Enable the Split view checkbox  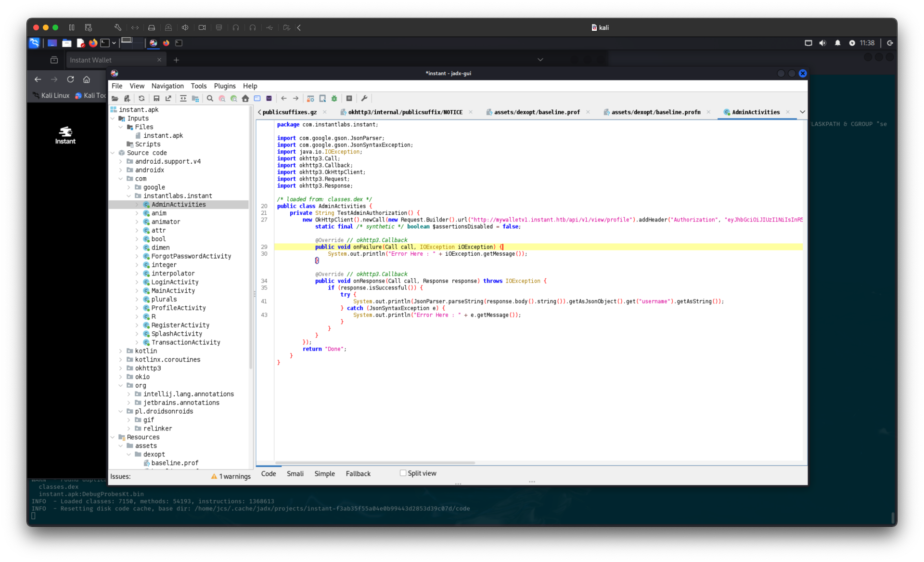[403, 473]
